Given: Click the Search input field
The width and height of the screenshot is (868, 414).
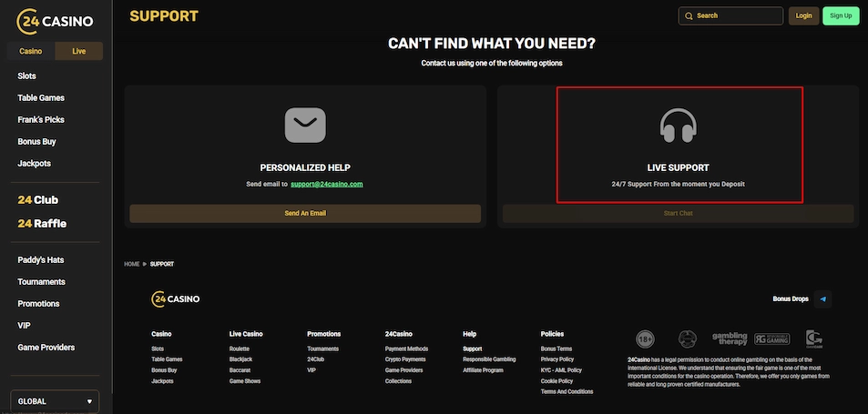Looking at the screenshot, I should pos(730,16).
